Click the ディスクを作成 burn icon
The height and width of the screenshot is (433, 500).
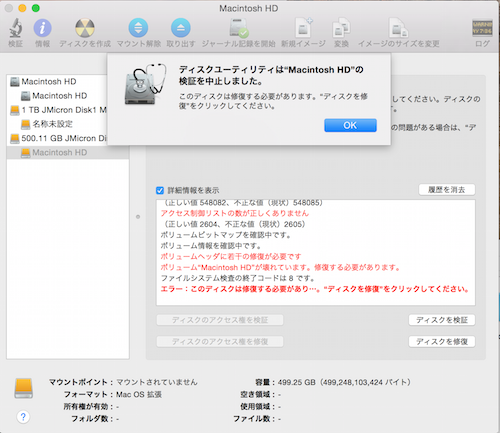[85, 28]
